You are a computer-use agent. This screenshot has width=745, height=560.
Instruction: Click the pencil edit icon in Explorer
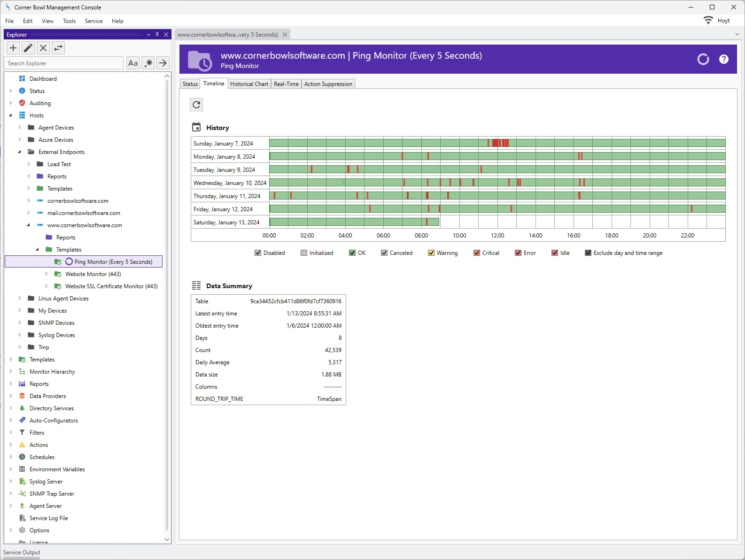28,48
